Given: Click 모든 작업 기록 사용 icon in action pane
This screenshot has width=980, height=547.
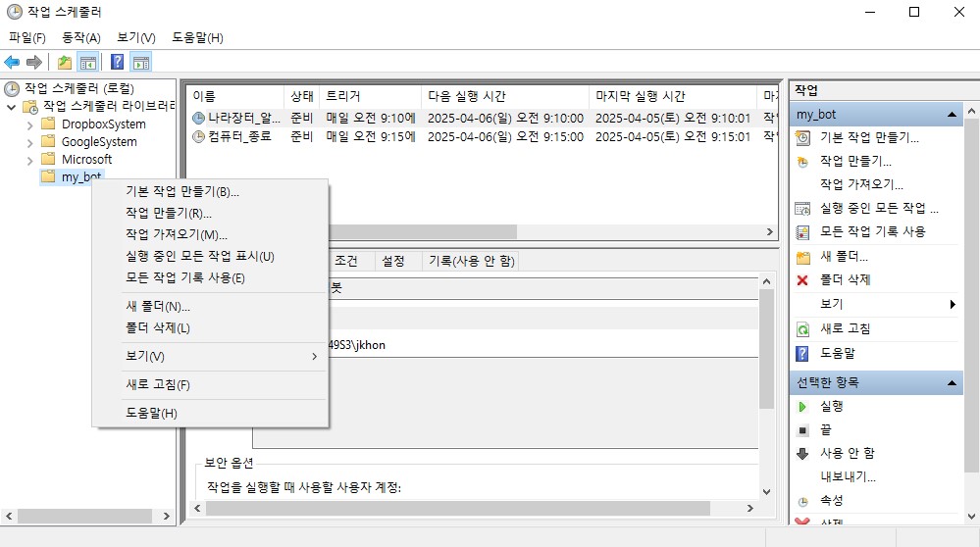Looking at the screenshot, I should (x=802, y=232).
